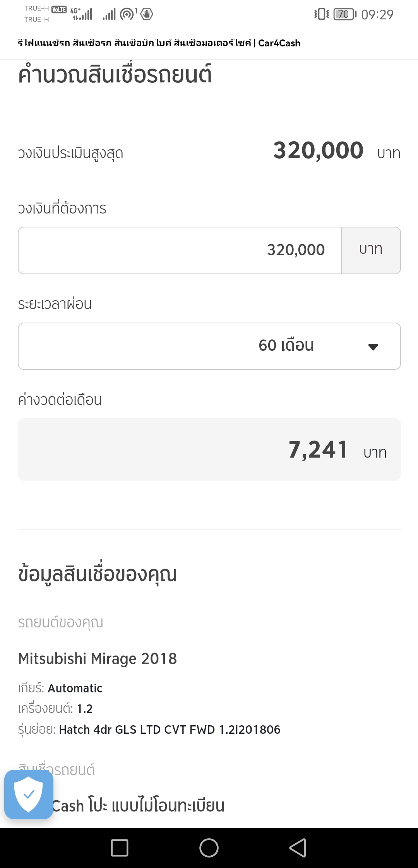This screenshot has width=418, height=868.
Task: Tap the circular home navigation button
Action: [209, 848]
